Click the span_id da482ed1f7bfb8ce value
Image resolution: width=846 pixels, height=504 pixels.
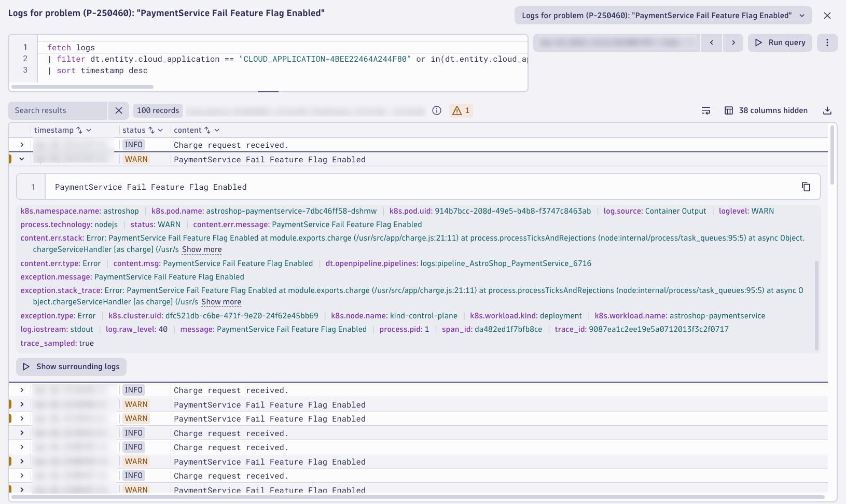pos(508,329)
